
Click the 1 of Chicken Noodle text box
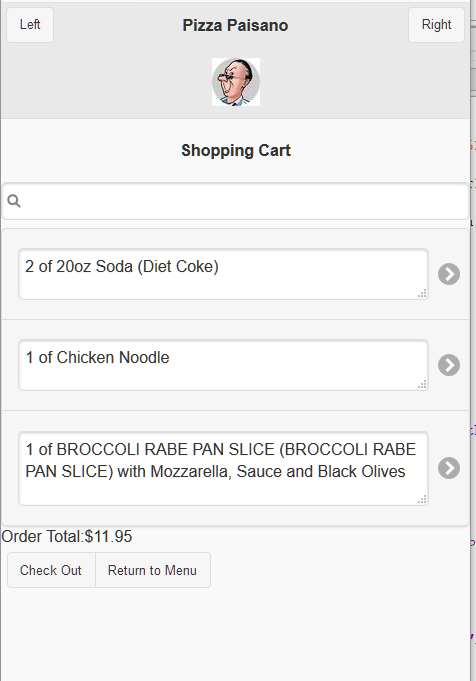tap(223, 365)
